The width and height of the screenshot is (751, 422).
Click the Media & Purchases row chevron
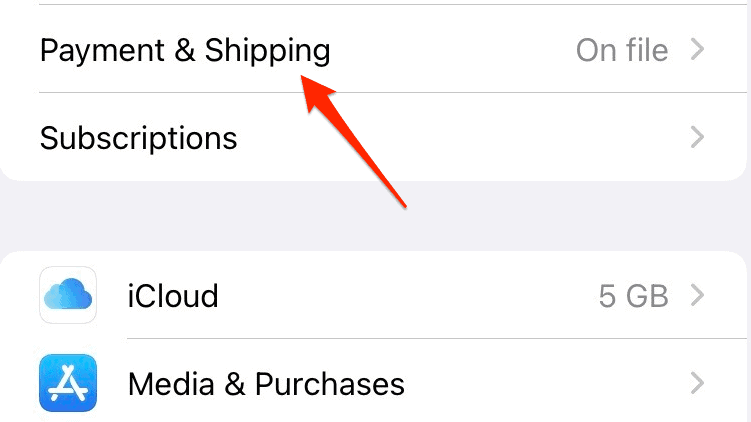pyautogui.click(x=698, y=383)
